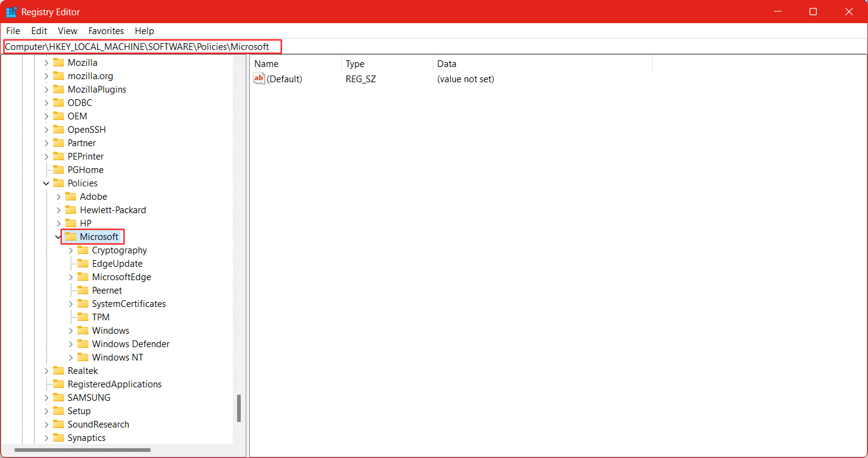Select the (Default) value name
868x458 pixels.
tap(285, 79)
